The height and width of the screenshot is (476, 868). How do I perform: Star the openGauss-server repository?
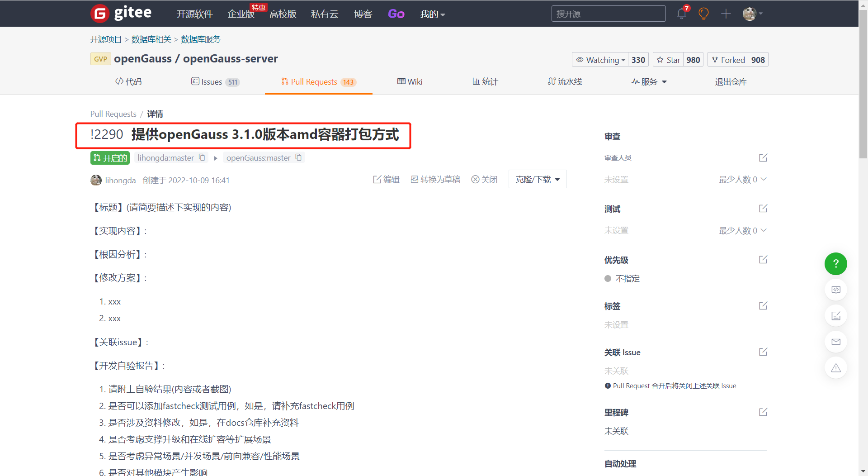tap(668, 60)
